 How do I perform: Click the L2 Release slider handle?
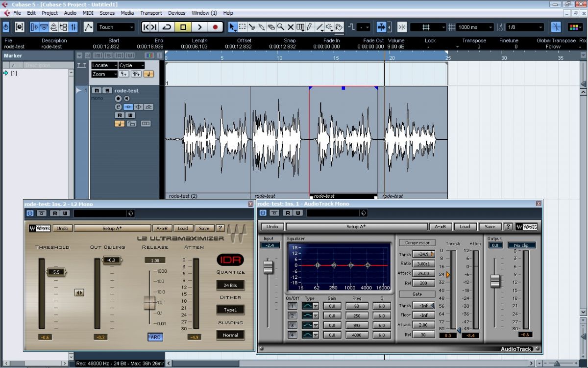click(x=149, y=303)
